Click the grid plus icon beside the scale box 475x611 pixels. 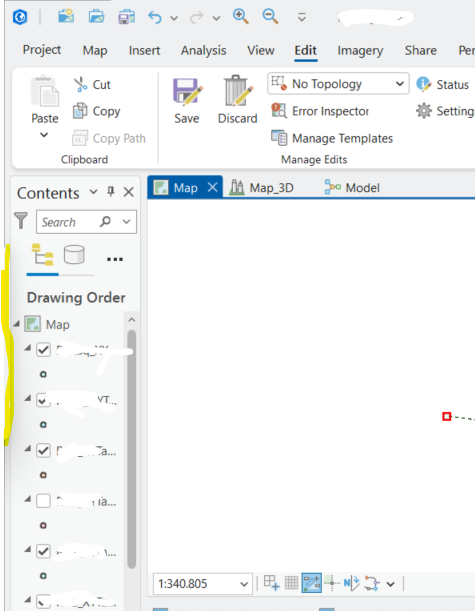[x=272, y=583]
